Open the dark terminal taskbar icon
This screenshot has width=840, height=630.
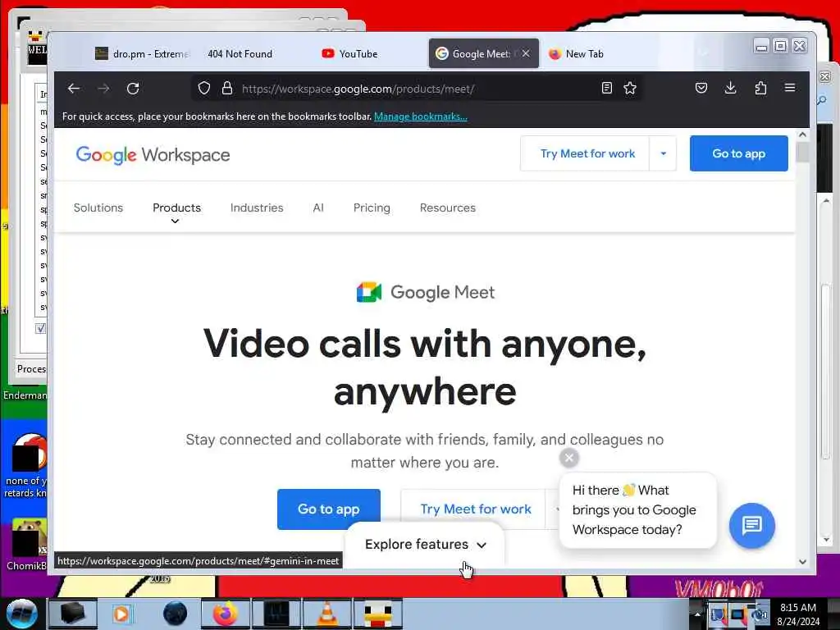point(276,614)
